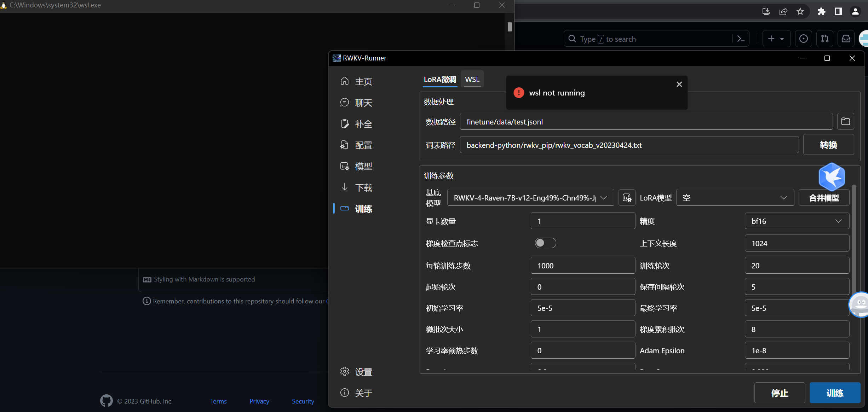Image resolution: width=868 pixels, height=412 pixels.
Task: Start training with the 训练 button
Action: click(x=835, y=393)
